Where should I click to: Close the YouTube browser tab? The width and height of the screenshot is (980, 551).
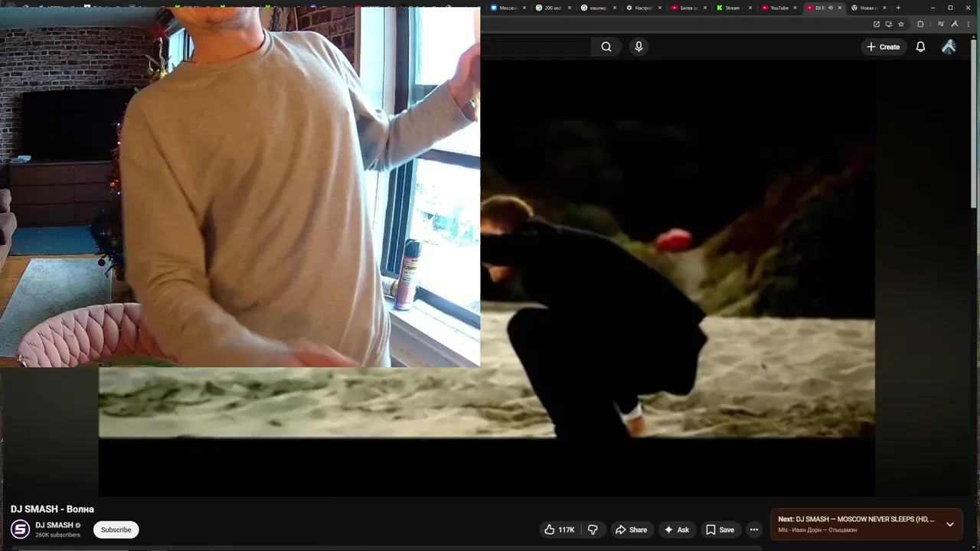tap(795, 8)
